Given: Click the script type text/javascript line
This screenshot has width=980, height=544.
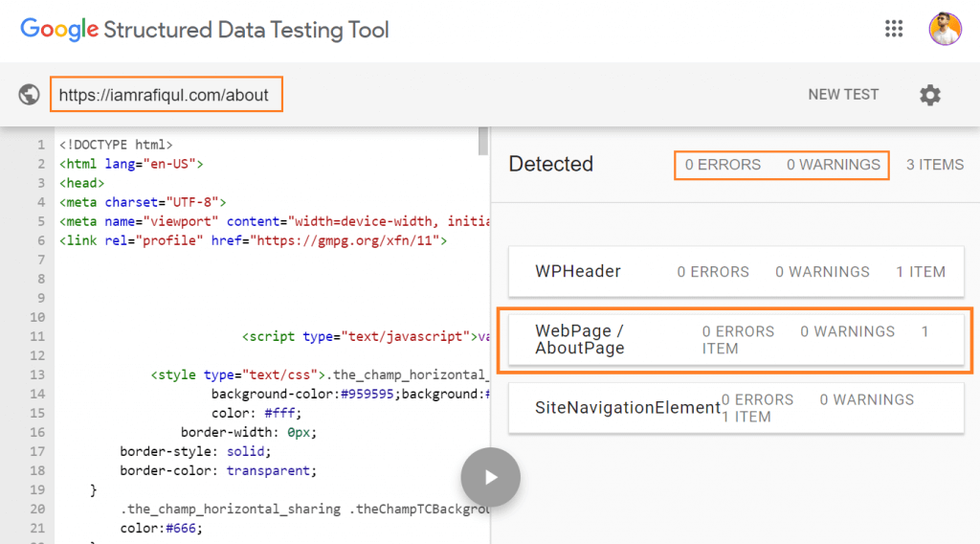Looking at the screenshot, I should [366, 336].
